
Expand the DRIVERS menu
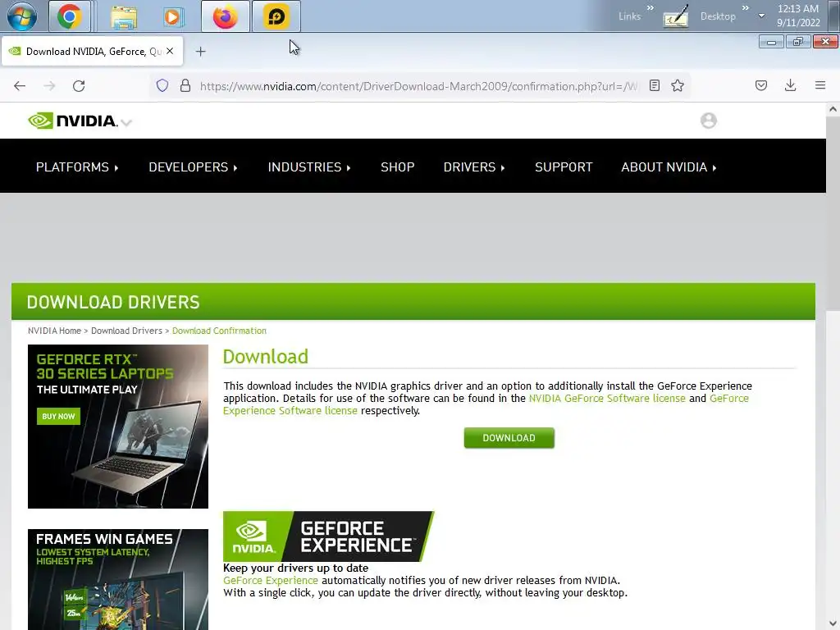pyautogui.click(x=474, y=167)
